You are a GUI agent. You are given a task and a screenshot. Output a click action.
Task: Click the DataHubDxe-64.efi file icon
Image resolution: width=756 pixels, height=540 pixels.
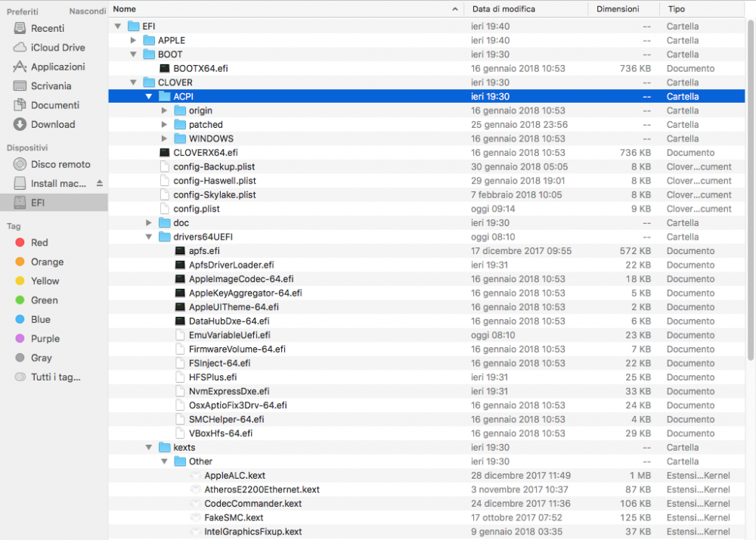click(180, 321)
